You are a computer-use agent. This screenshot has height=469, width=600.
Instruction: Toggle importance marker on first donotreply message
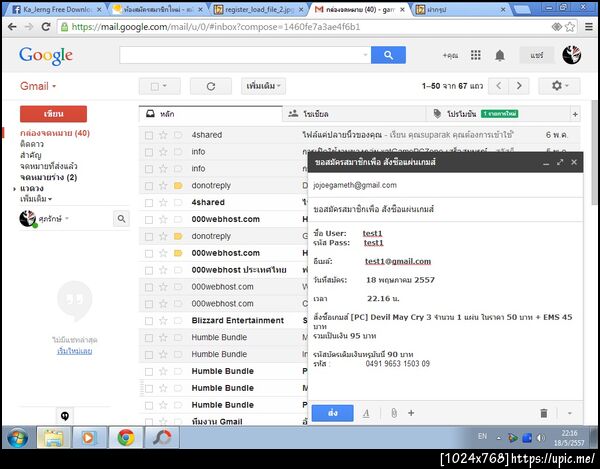[x=178, y=186]
